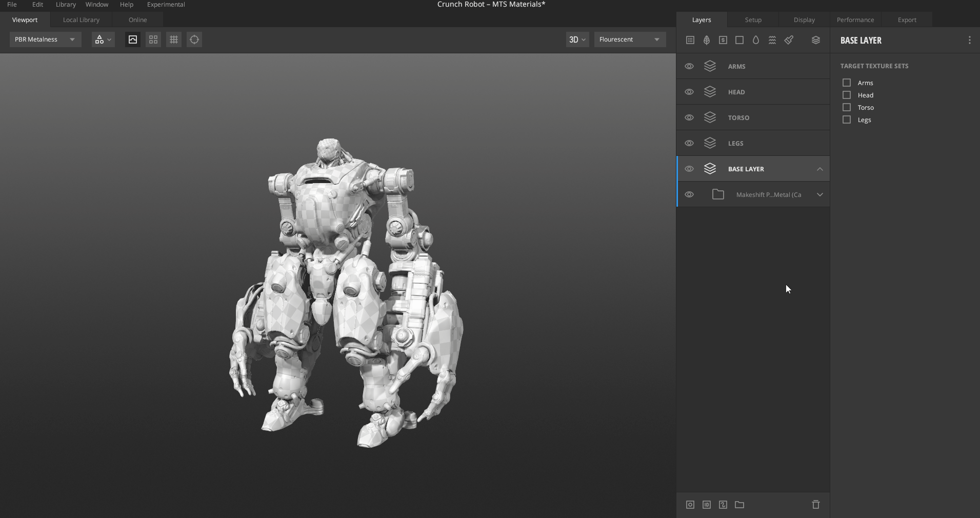Click the crosshair icon in viewport toolbar
This screenshot has height=518, width=980.
point(194,39)
